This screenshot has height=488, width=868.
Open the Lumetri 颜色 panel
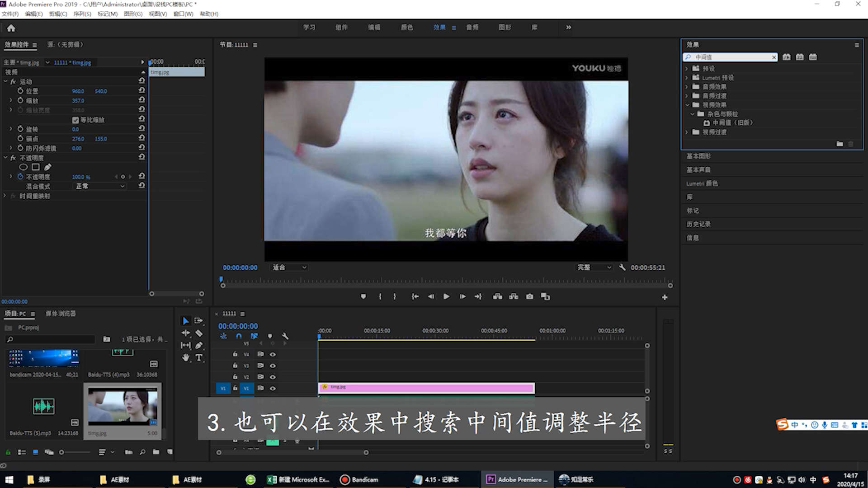(702, 183)
